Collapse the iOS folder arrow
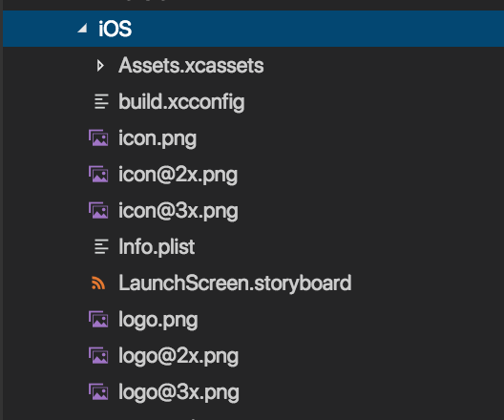Screen dimensions: 504x420 click(x=83, y=29)
